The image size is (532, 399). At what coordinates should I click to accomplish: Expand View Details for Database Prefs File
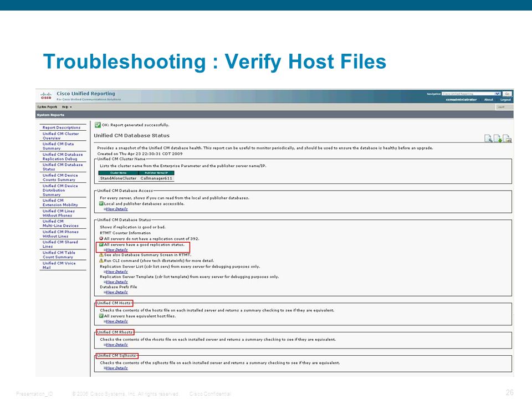point(116,292)
